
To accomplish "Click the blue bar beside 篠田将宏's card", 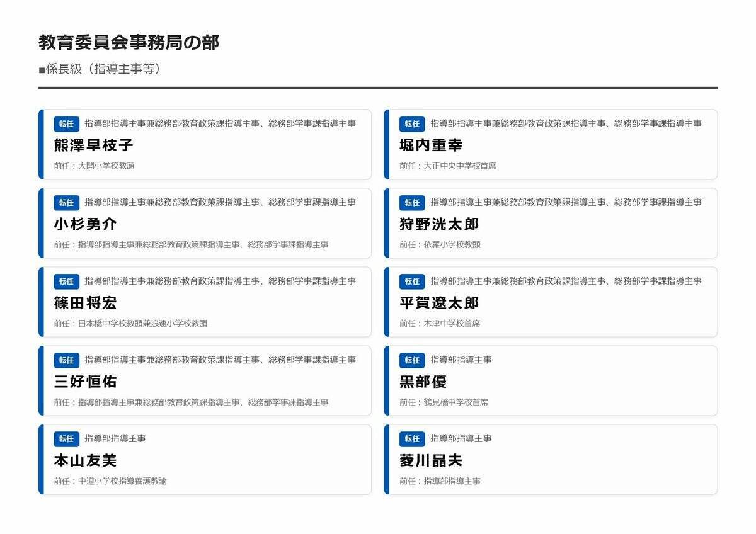I will 41,301.
